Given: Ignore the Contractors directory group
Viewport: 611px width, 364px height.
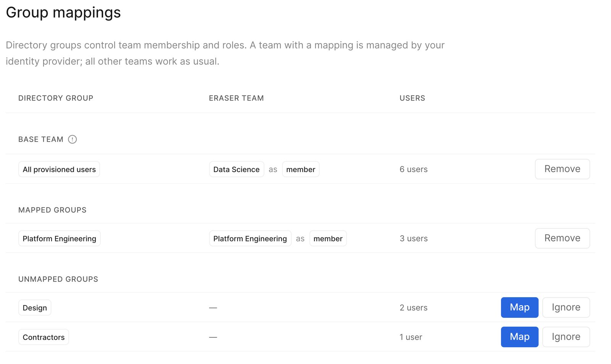Looking at the screenshot, I should click(566, 337).
